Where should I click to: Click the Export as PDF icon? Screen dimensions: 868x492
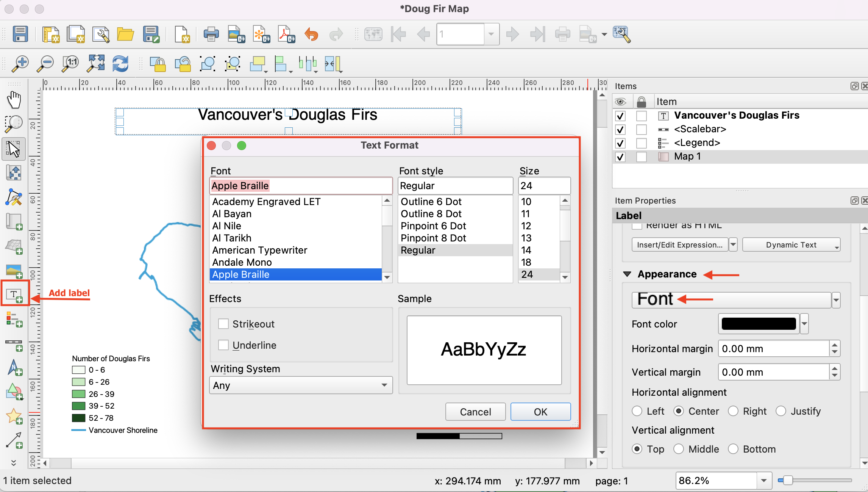(x=286, y=34)
